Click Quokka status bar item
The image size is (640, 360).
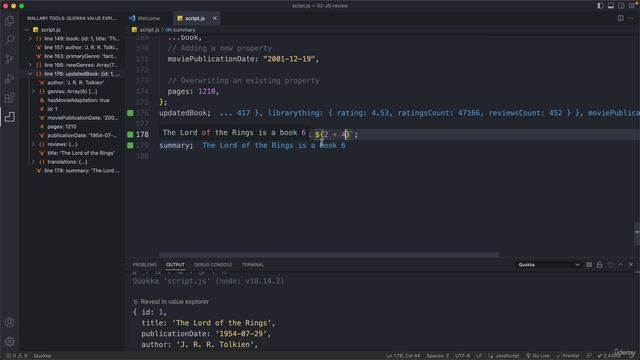coord(42,356)
